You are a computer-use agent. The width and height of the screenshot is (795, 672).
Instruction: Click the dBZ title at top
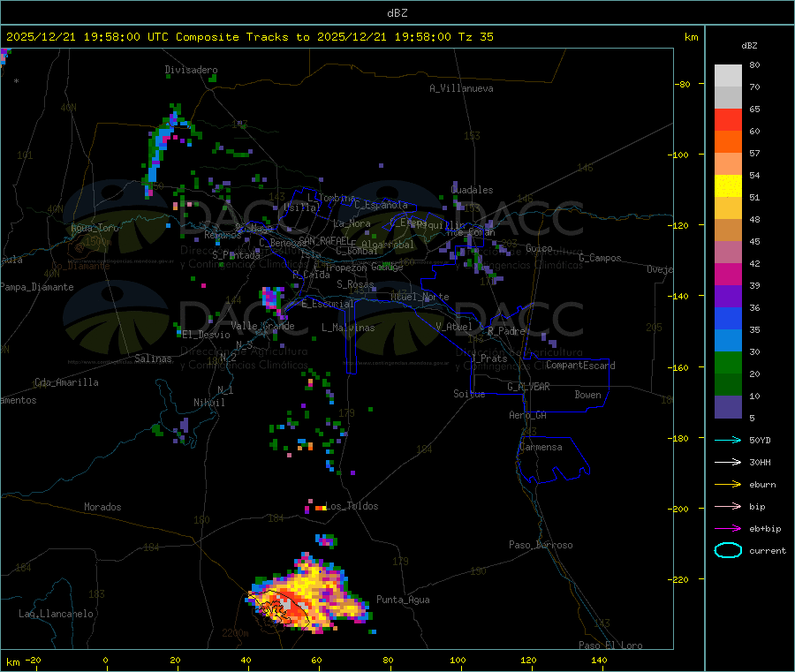[x=397, y=13]
